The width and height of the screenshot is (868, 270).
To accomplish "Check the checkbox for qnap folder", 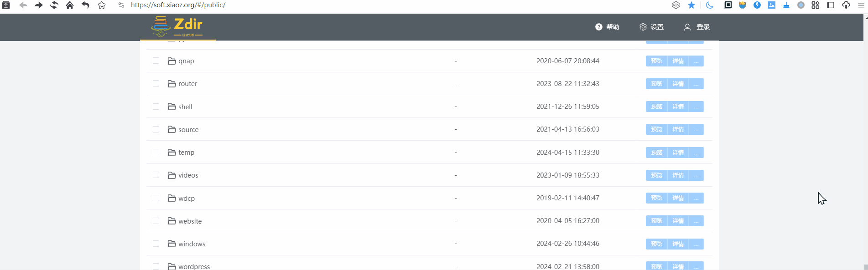I will coord(156,61).
